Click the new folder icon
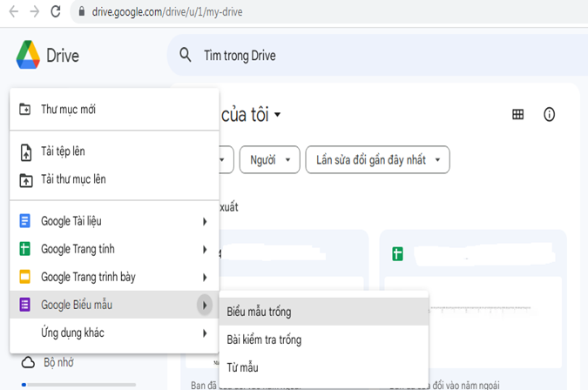The height and width of the screenshot is (390, 588). (24, 109)
